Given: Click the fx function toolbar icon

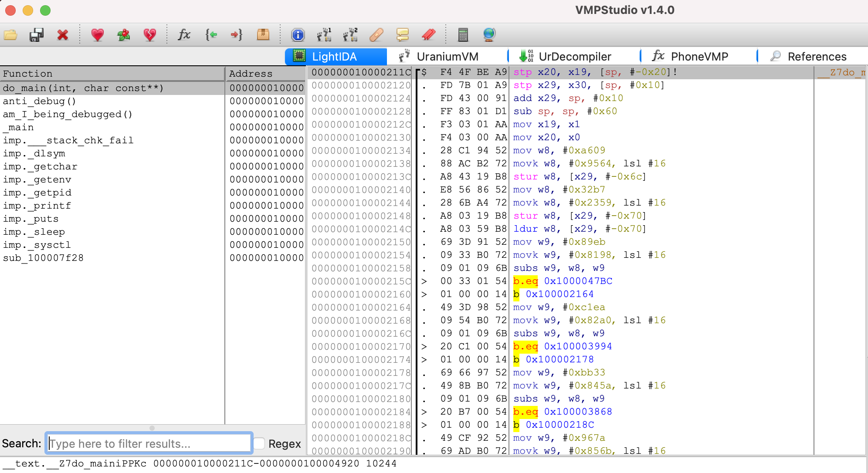Looking at the screenshot, I should [x=184, y=35].
